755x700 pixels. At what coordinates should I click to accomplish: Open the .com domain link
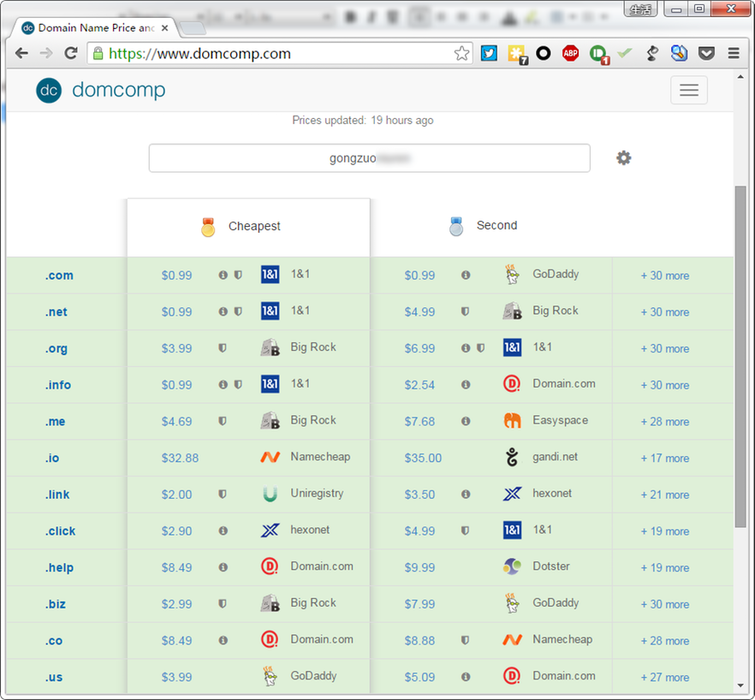(59, 276)
